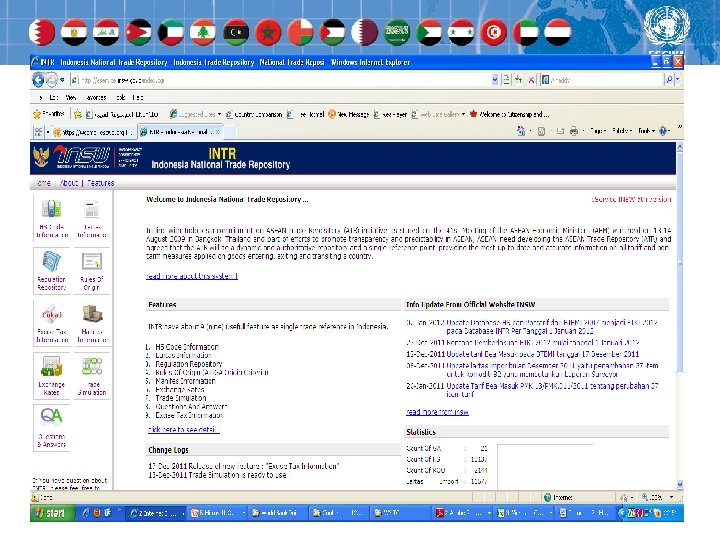Open the View menu in menu bar
Image resolution: width=720 pixels, height=540 pixels.
click(70, 97)
